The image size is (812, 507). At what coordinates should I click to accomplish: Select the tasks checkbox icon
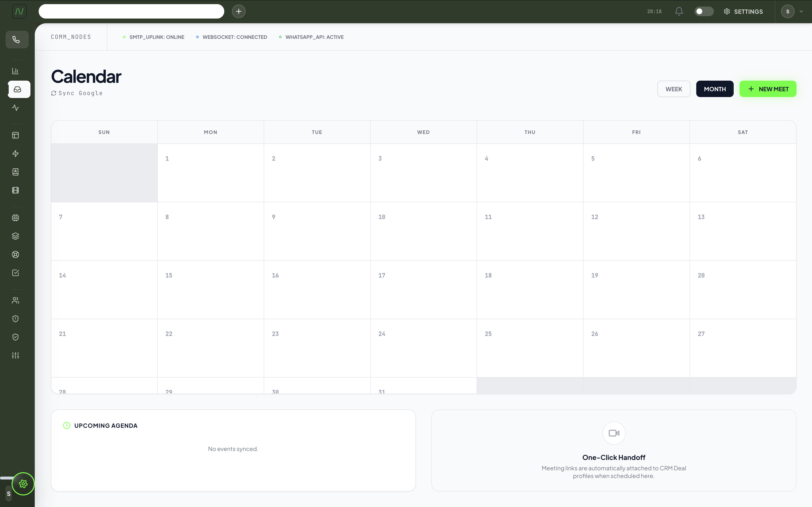click(x=15, y=272)
